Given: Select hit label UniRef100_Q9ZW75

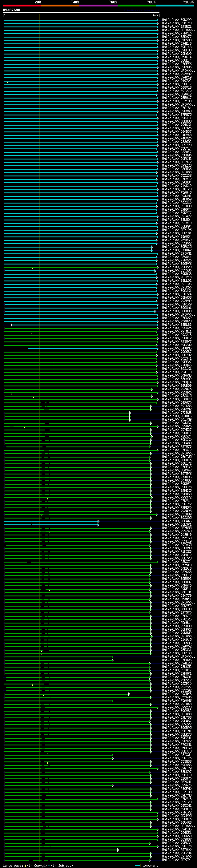Looking at the screenshot, I should (x=177, y=389).
